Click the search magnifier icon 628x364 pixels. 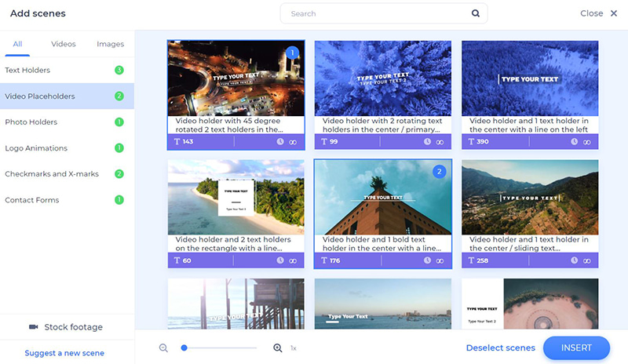(476, 13)
